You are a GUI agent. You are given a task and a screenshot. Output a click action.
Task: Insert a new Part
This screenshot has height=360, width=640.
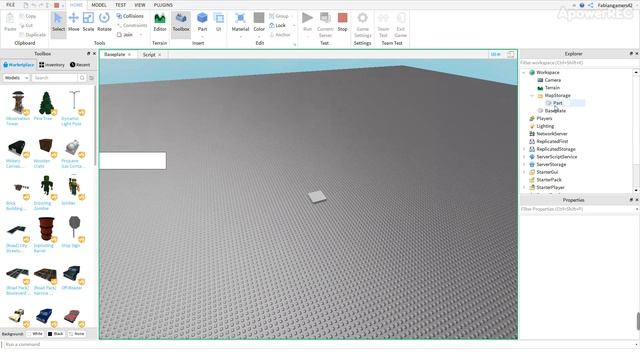click(202, 22)
